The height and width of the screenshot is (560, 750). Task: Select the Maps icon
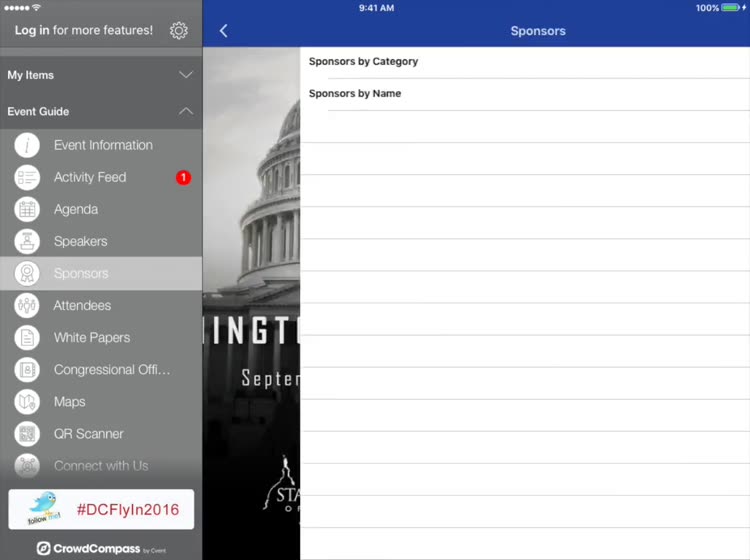[x=27, y=402]
